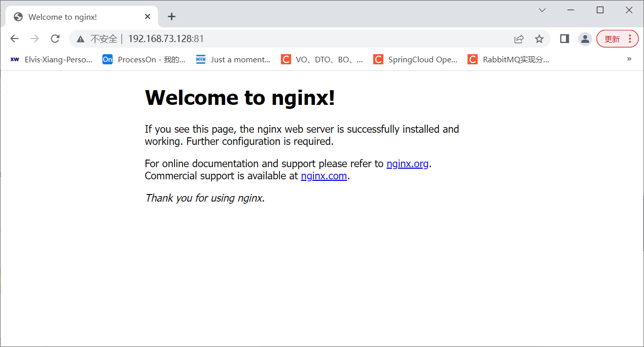This screenshot has height=347, width=644.
Task: Open the Elvis·Xiang-Perso... bookmark
Action: coord(51,59)
